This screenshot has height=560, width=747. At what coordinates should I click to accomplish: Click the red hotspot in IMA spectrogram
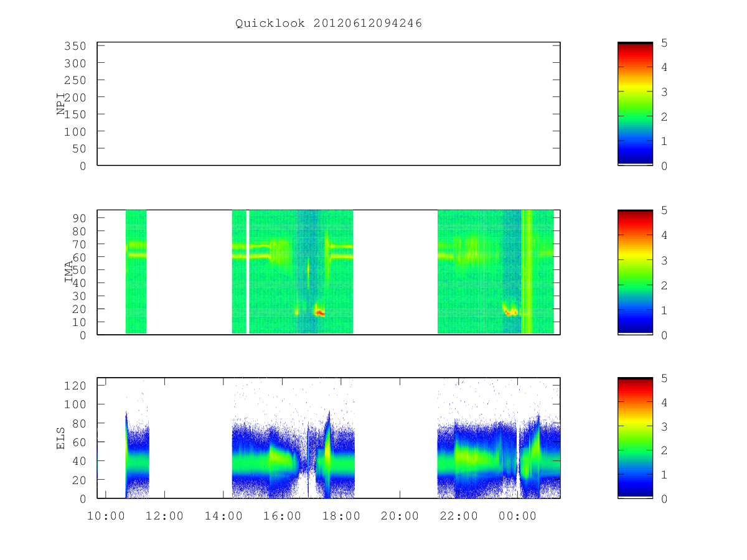click(x=319, y=313)
